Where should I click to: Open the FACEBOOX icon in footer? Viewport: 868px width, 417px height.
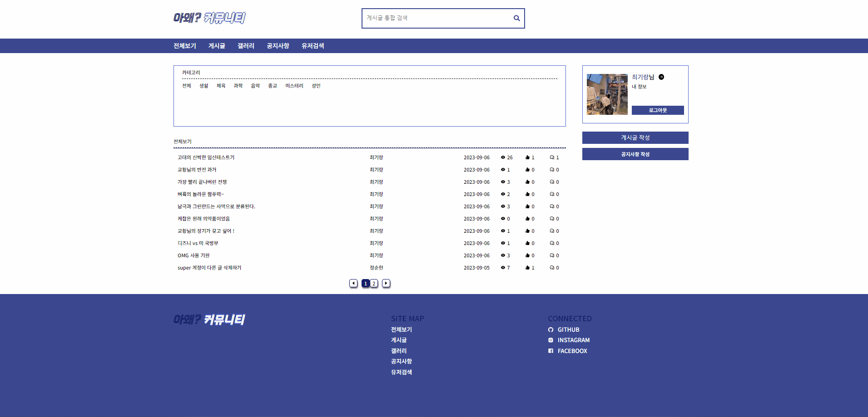pyautogui.click(x=551, y=351)
